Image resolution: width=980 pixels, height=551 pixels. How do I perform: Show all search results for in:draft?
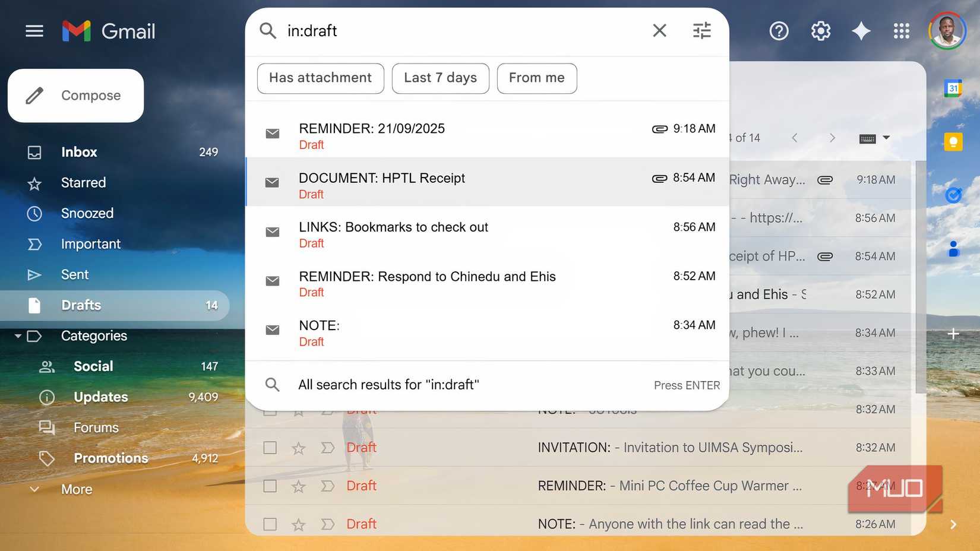coord(487,385)
